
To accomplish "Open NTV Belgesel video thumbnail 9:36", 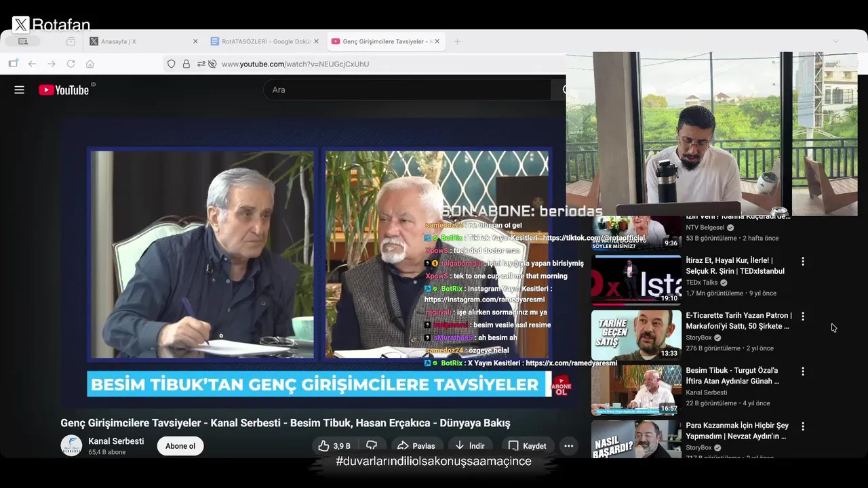I will pos(636,232).
